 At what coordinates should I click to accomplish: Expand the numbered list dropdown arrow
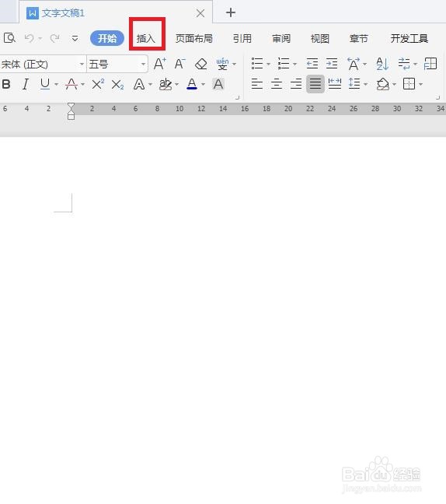pos(294,65)
